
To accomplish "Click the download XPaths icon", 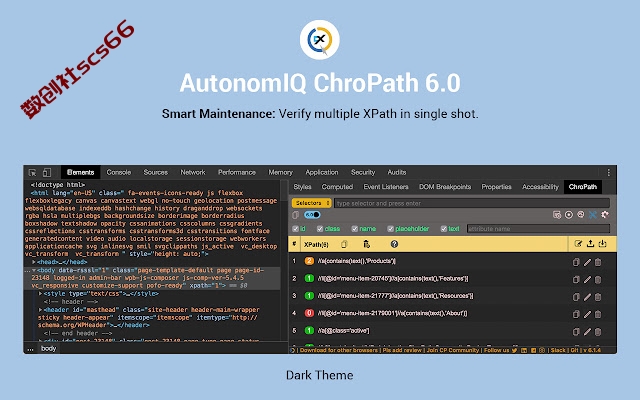I will coord(602,244).
